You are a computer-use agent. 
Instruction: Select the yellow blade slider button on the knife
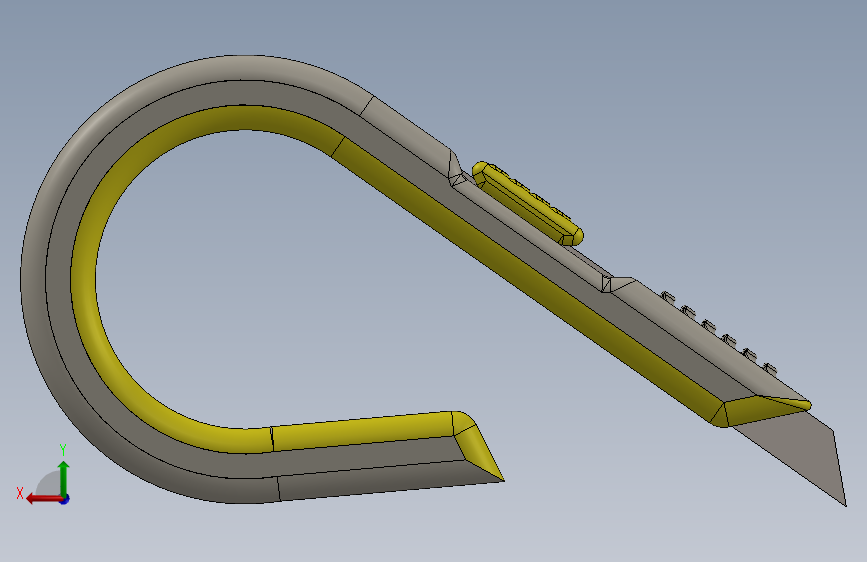coord(527,203)
